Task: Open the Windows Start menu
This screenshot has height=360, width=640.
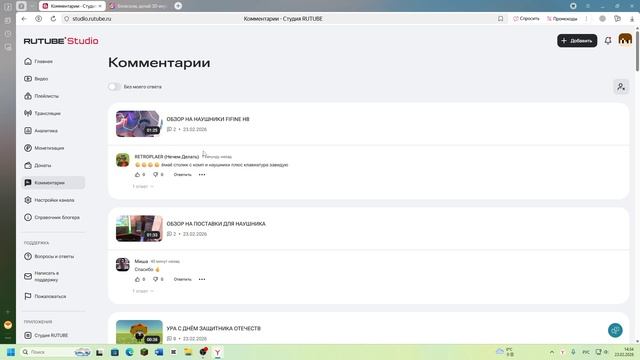Action: click(11, 352)
